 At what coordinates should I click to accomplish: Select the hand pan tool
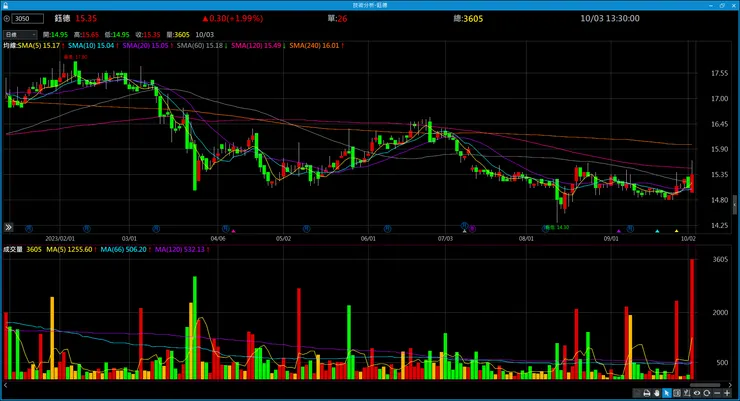pyautogui.click(x=656, y=393)
